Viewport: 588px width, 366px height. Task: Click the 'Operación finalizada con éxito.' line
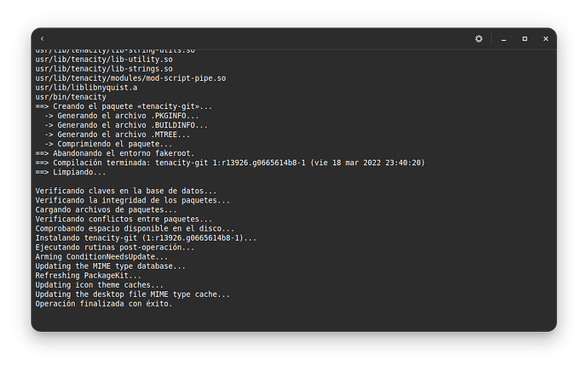[104, 304]
